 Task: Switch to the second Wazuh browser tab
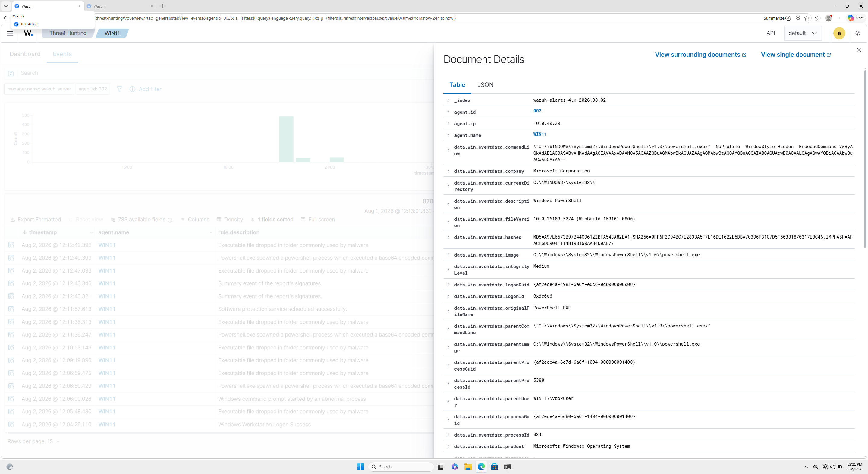pyautogui.click(x=120, y=6)
